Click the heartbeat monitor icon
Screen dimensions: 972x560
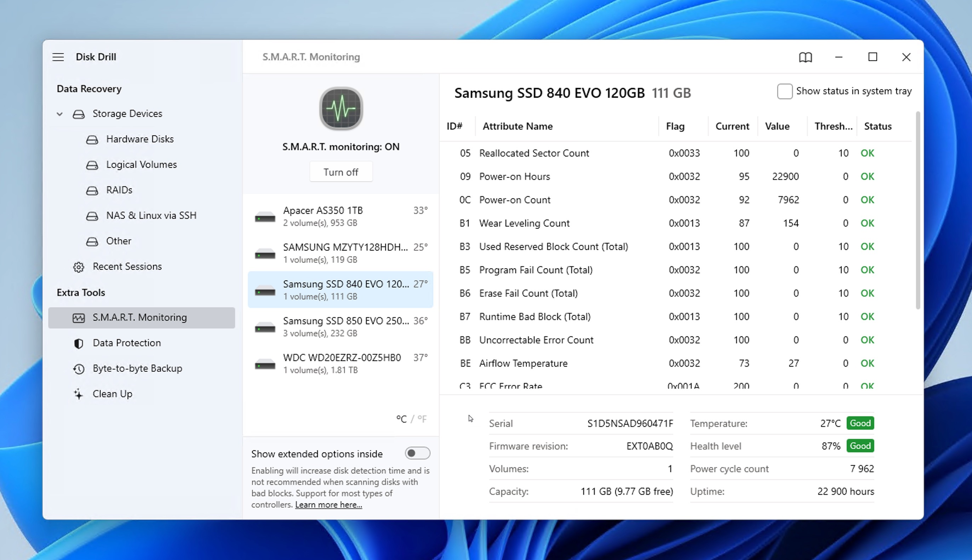pyautogui.click(x=341, y=108)
